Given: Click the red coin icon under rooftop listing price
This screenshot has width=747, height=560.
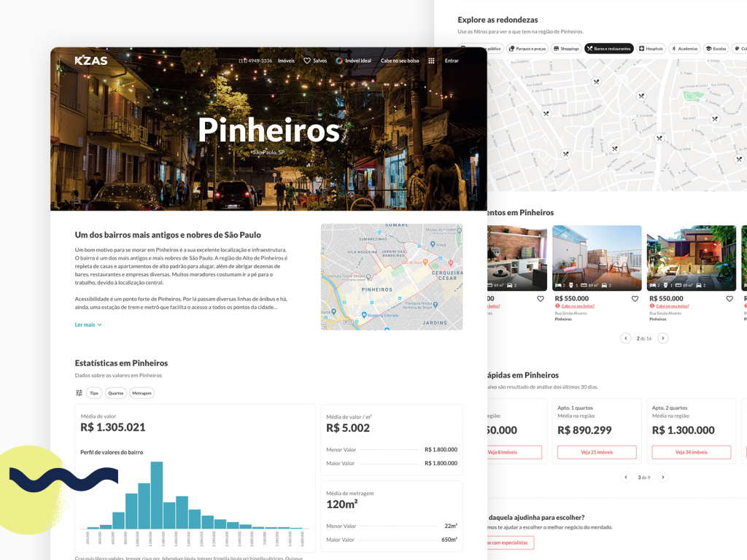Looking at the screenshot, I should [557, 306].
